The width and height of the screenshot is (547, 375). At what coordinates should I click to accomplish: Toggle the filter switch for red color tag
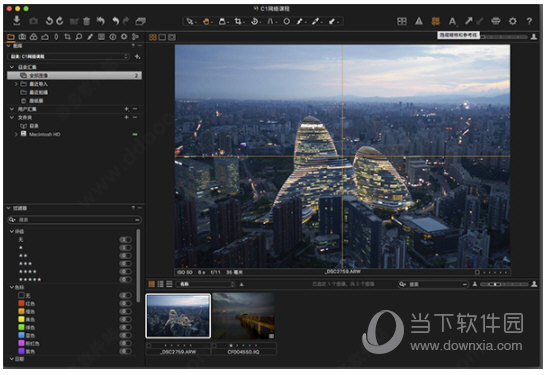coord(126,303)
